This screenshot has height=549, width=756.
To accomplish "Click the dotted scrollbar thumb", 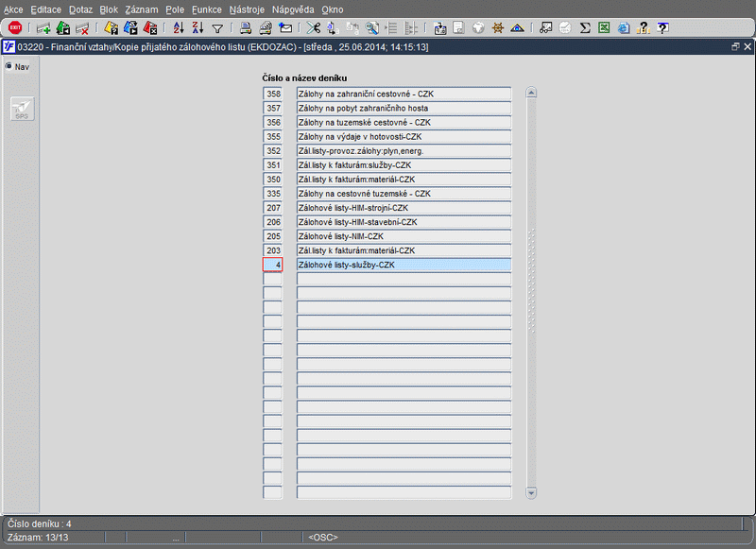I will 531,281.
